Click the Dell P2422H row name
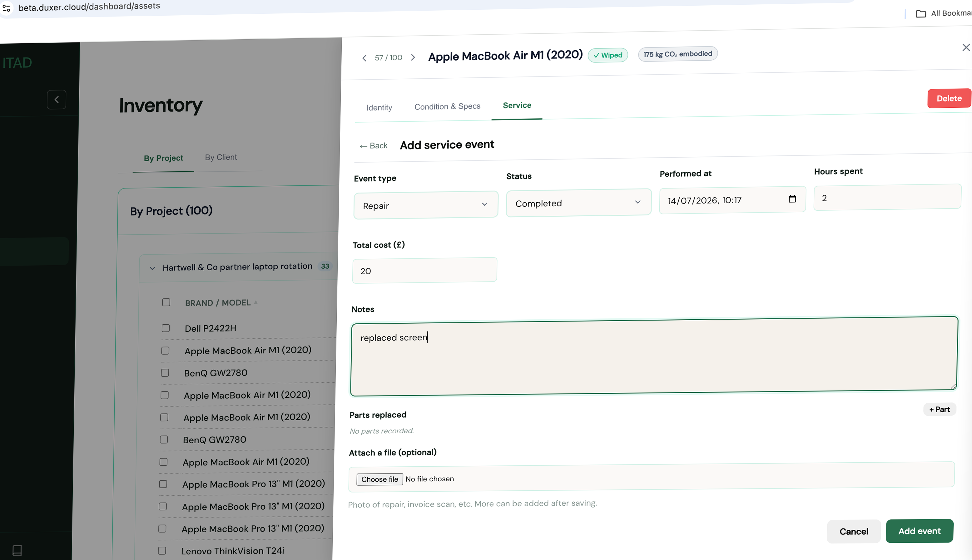Viewport: 972px width, 560px height. pos(211,328)
